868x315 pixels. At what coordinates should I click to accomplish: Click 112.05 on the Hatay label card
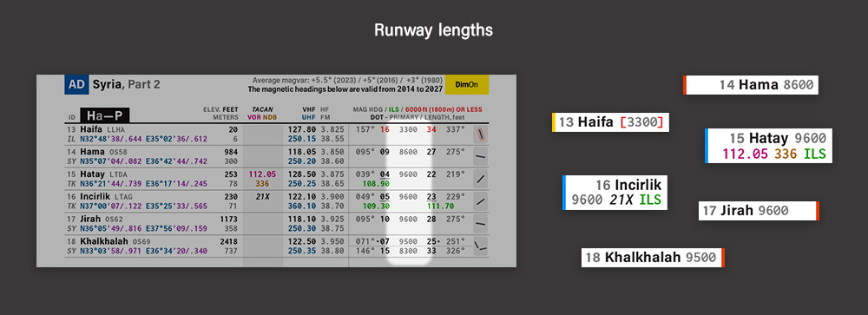745,154
